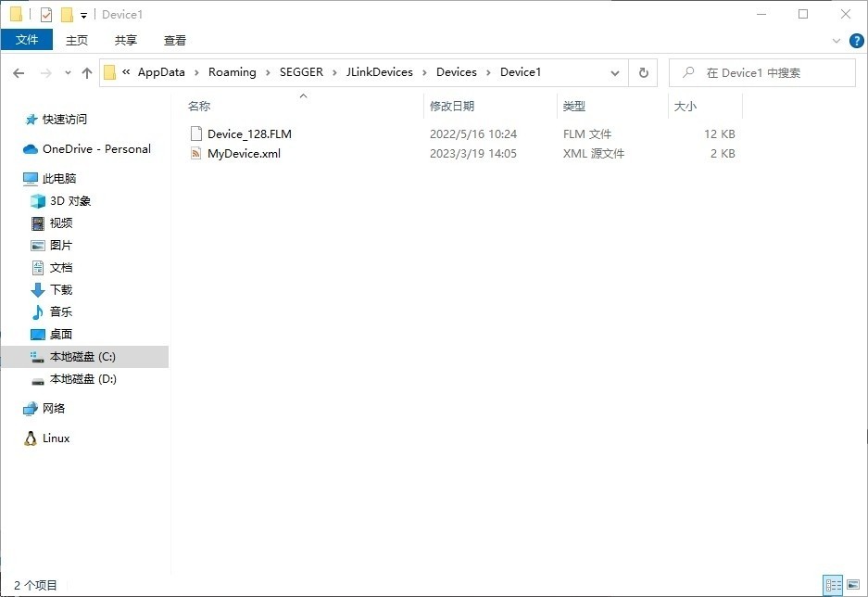Select the Device_128.FLM file
Viewport: 868px width, 597px height.
[x=249, y=134]
